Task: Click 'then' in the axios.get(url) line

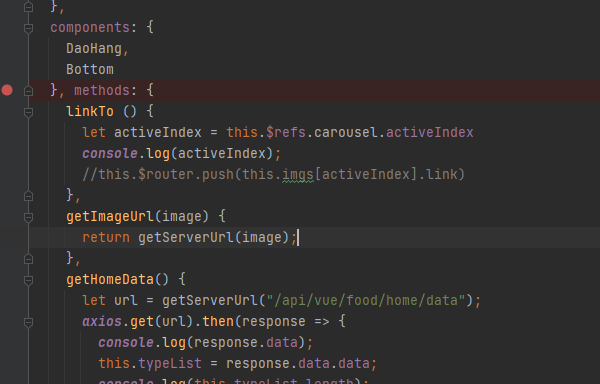Action: 218,322
